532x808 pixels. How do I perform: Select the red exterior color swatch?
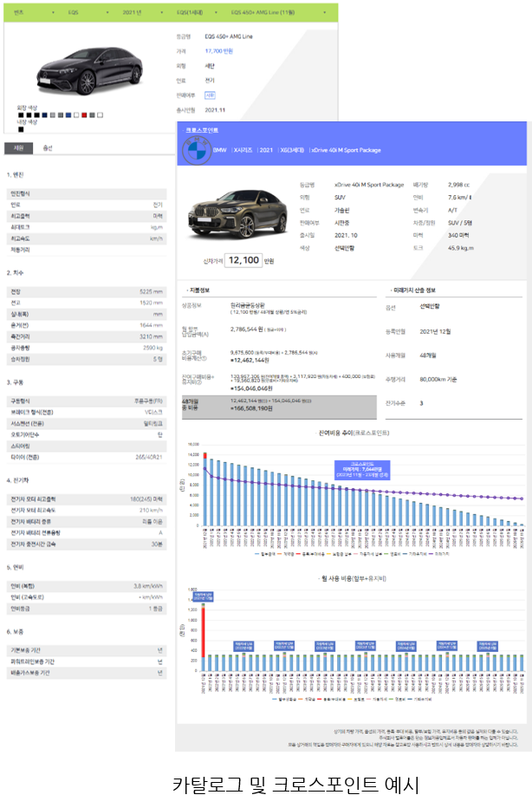click(84, 114)
